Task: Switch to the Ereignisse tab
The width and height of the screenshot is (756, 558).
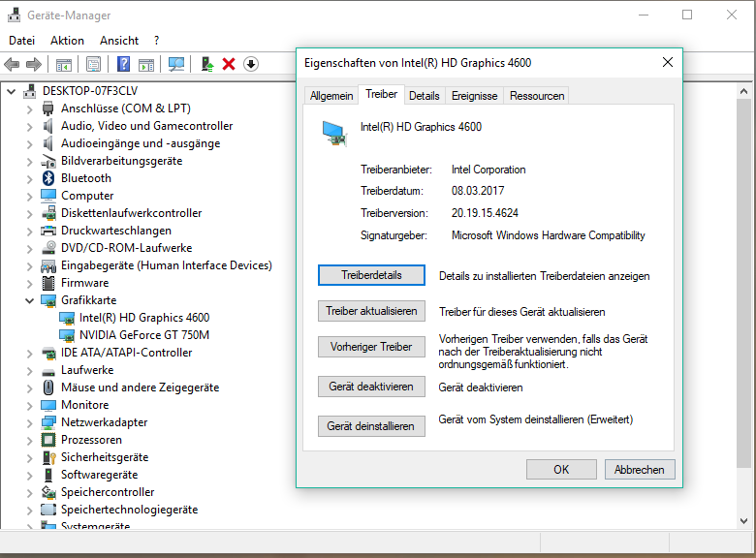Action: tap(474, 96)
